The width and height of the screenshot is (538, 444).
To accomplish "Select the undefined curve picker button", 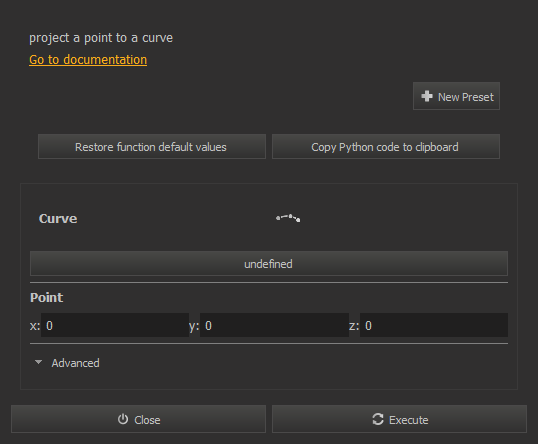I will [269, 264].
